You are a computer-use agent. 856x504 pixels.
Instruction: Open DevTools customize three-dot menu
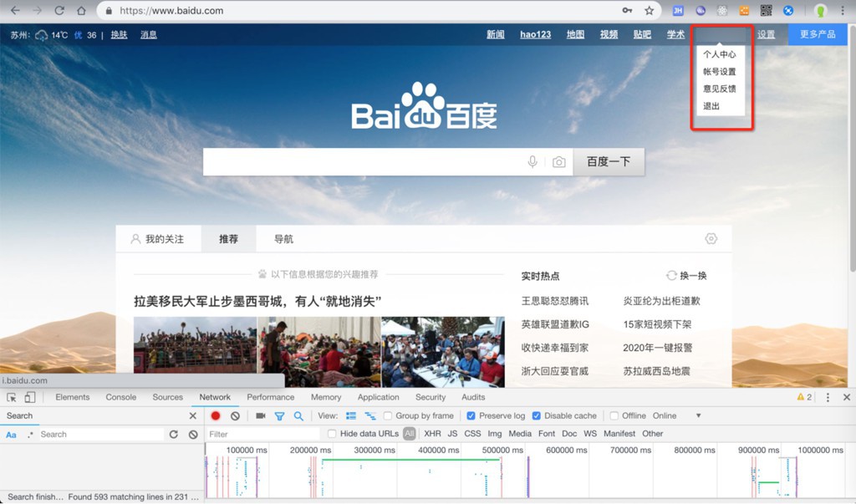[828, 398]
